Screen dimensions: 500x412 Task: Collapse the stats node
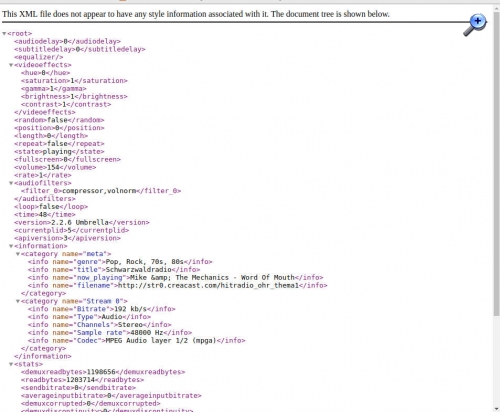point(11,364)
